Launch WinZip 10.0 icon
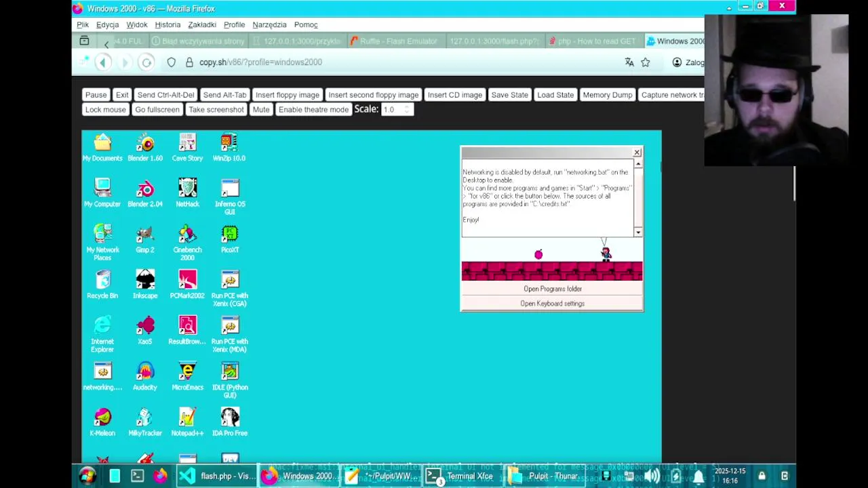This screenshot has width=868, height=488. [229, 147]
